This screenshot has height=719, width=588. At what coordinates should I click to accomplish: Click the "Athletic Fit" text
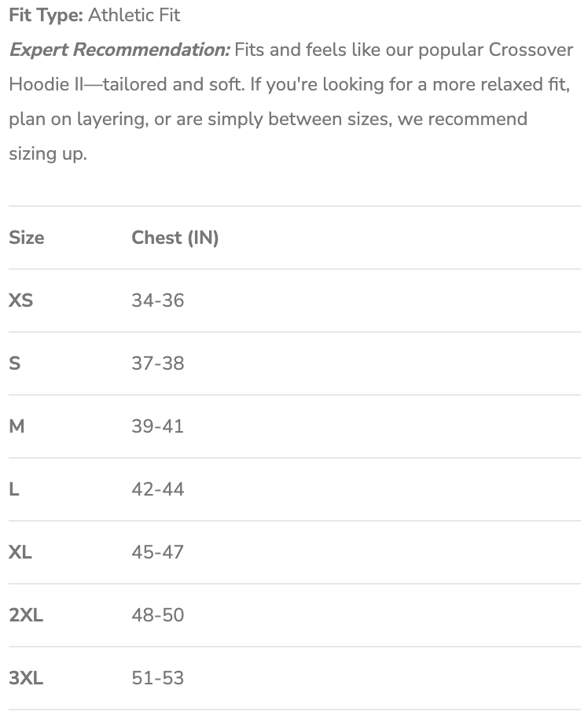click(x=134, y=15)
